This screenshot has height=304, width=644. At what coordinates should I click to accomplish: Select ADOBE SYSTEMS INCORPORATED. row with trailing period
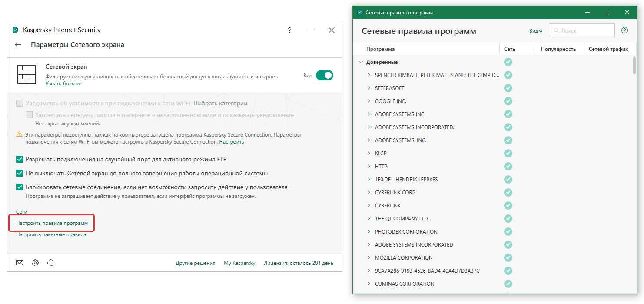pos(414,127)
